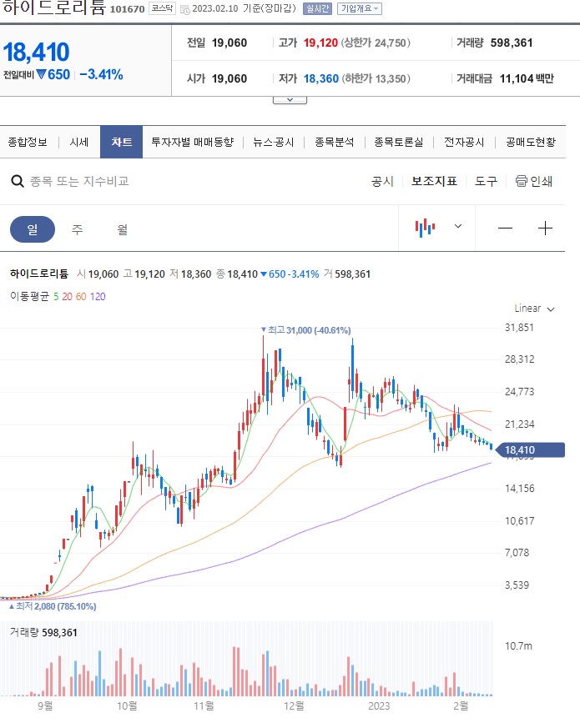
Task: Click the 최저 2,080 low marker
Action: pos(53,606)
